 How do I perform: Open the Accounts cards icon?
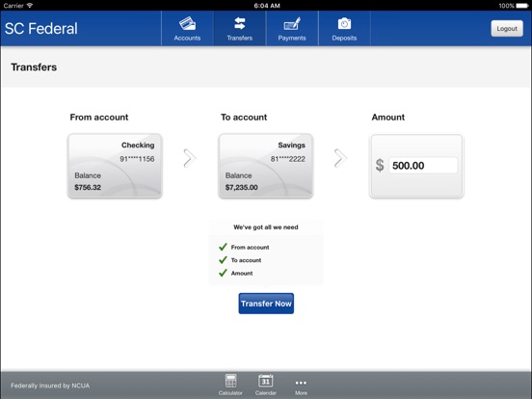tap(187, 24)
